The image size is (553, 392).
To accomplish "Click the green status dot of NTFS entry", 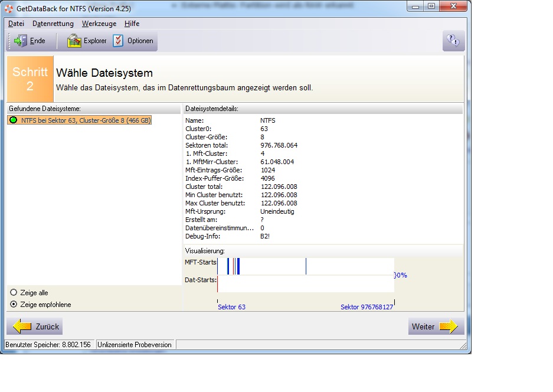I will click(x=14, y=120).
